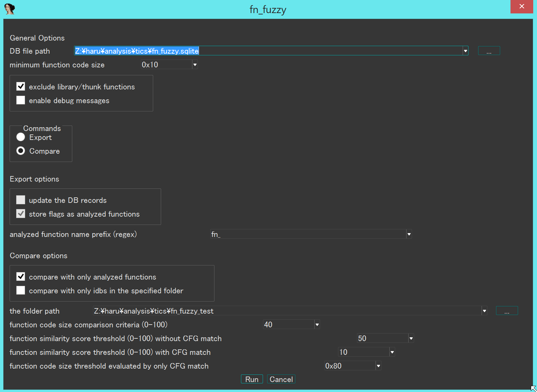Screen dimensions: 537x392
Task: Click the Cancel button
Action: (x=281, y=379)
